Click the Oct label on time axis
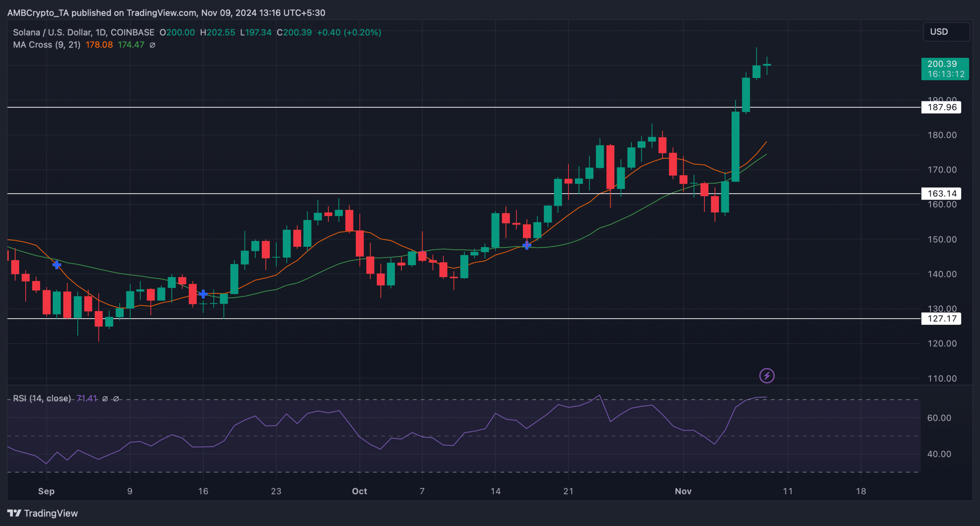This screenshot has width=980, height=526. 359,491
